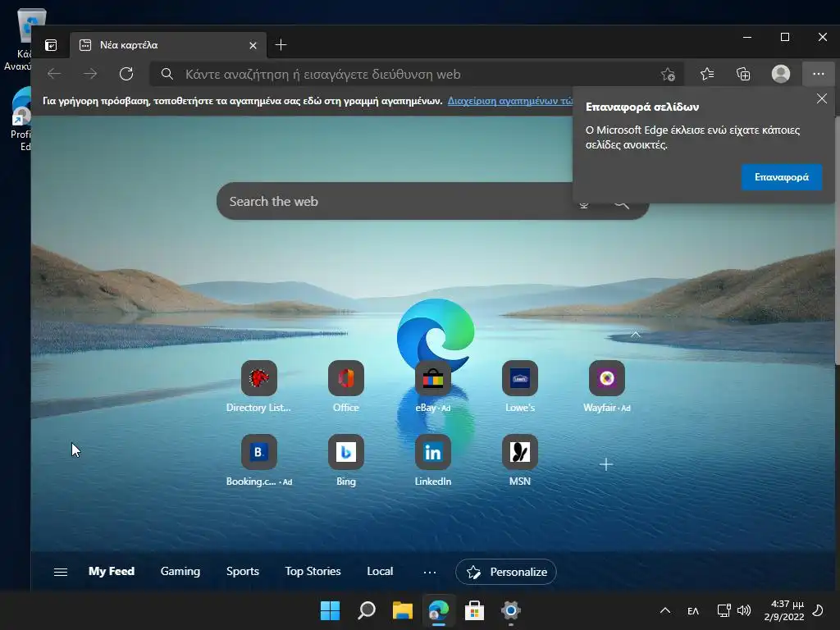The image size is (840, 630).
Task: Open the eBay quick link
Action: [433, 387]
